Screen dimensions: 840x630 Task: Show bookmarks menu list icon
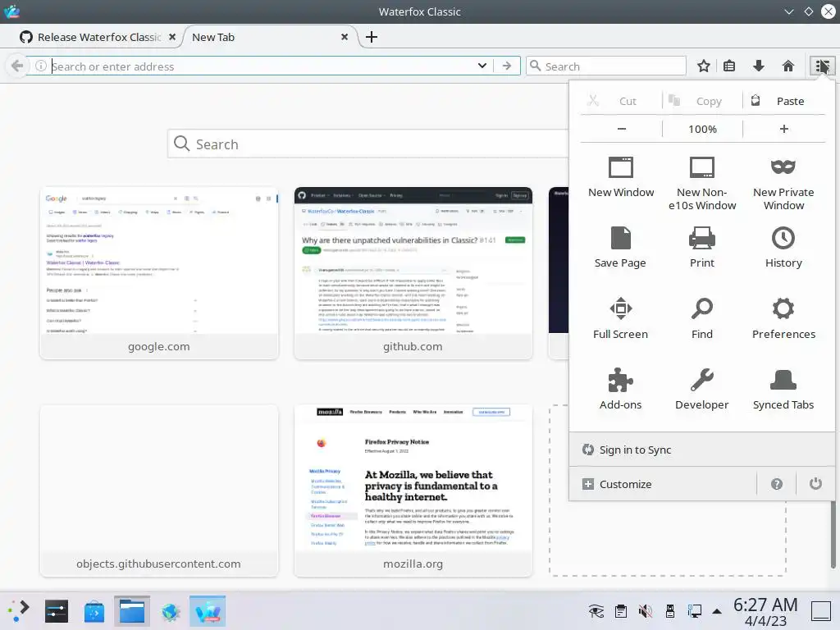coord(729,66)
